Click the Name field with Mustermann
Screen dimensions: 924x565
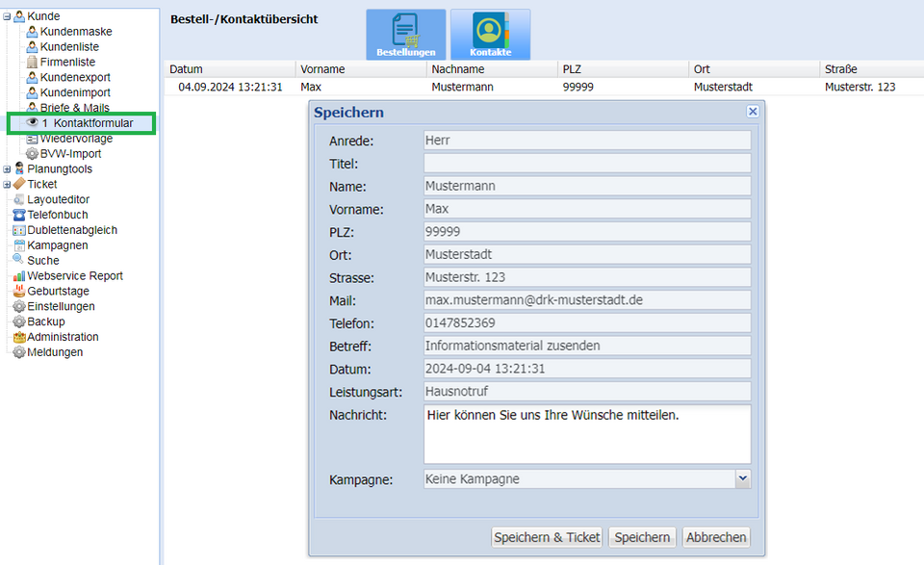point(587,186)
